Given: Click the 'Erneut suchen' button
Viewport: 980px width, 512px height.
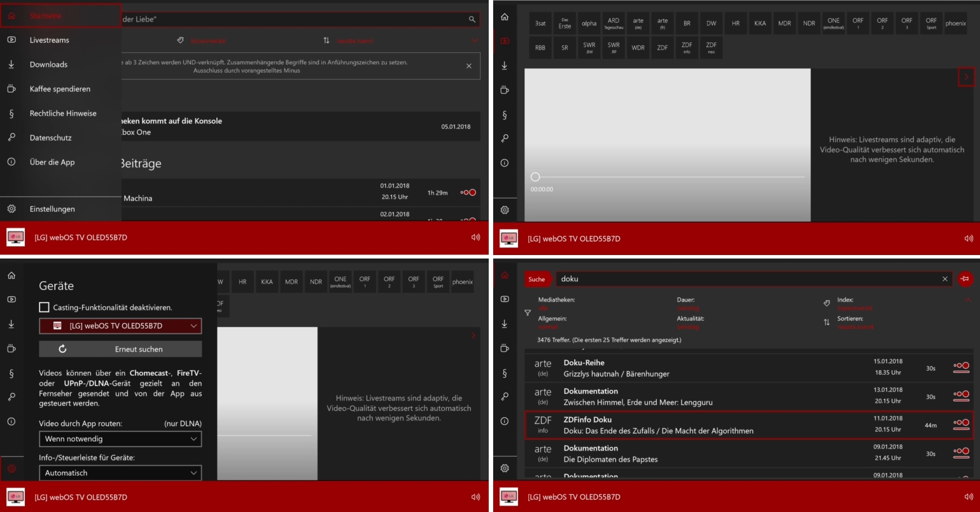Looking at the screenshot, I should tap(120, 349).
